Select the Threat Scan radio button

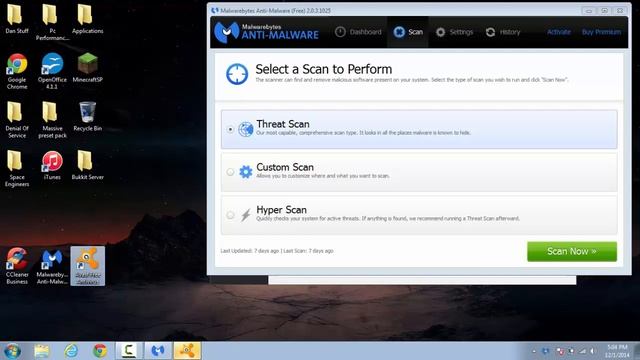coord(230,129)
